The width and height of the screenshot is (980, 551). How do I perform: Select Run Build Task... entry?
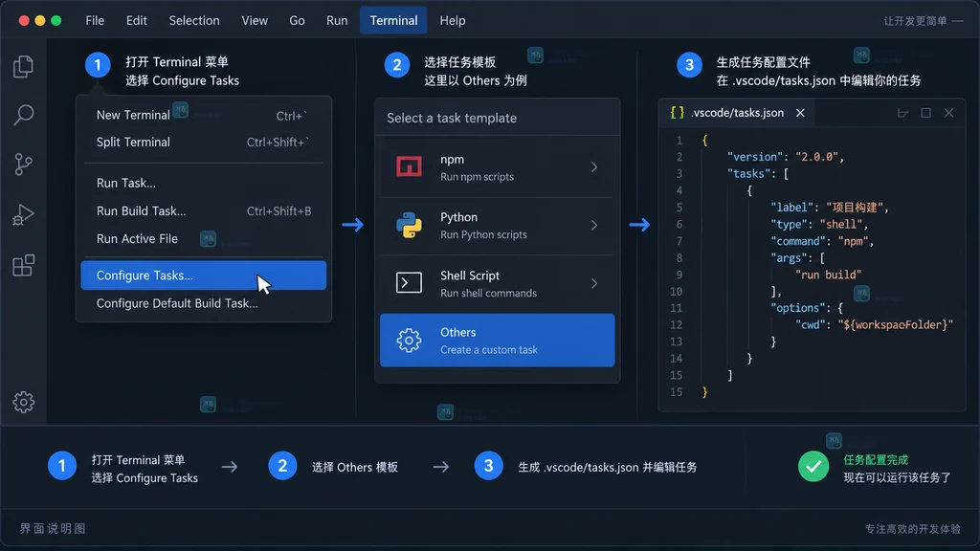coord(203,211)
